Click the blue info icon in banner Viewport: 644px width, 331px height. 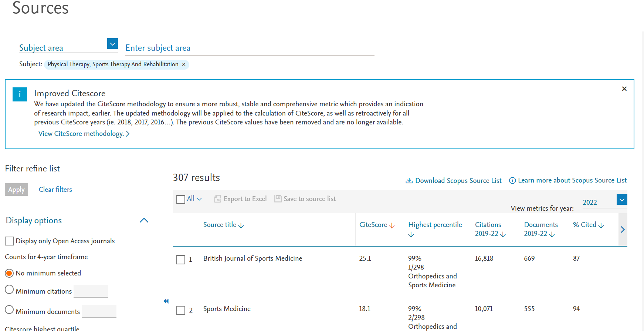pyautogui.click(x=20, y=94)
